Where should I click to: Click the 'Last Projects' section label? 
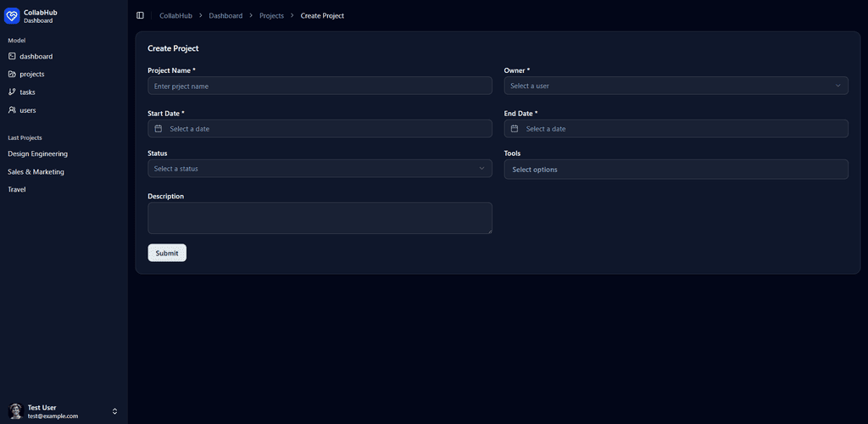(25, 137)
